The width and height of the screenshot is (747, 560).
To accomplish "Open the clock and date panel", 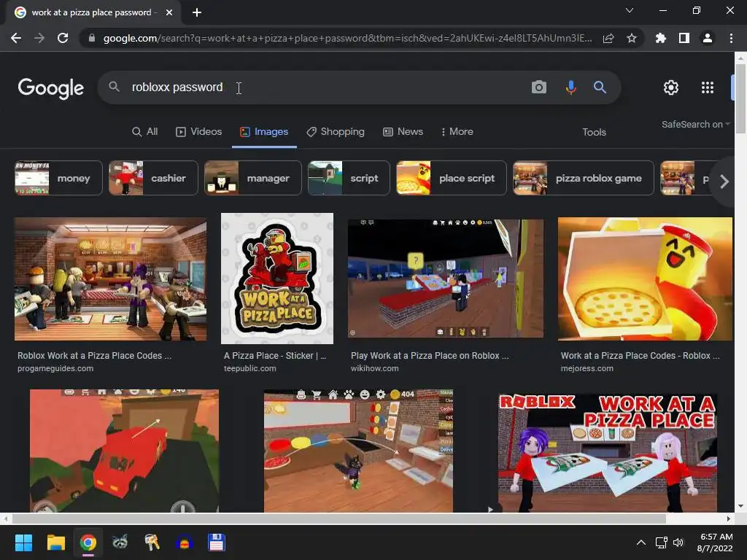I will (x=716, y=542).
